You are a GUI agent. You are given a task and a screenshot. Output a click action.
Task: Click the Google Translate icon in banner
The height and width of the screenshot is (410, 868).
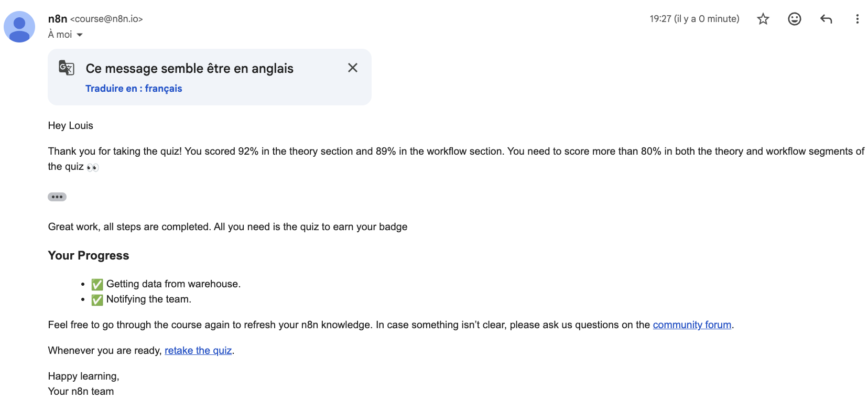point(67,68)
